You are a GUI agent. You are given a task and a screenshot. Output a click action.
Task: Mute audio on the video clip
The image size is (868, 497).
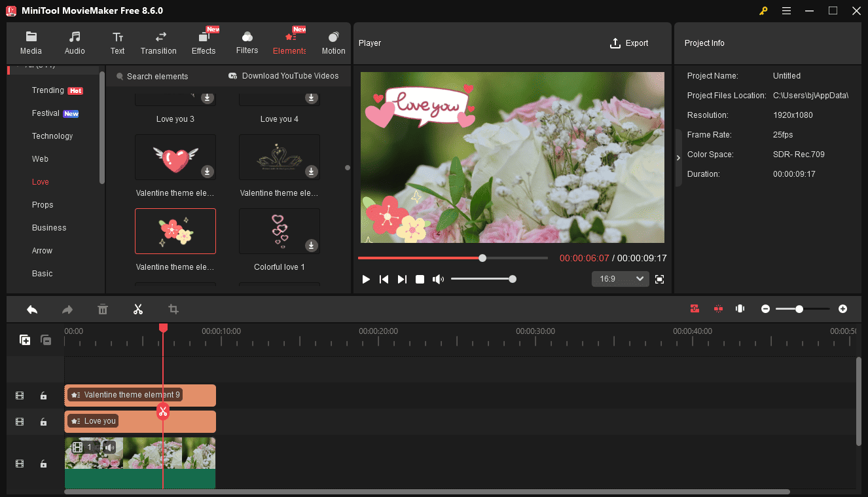pyautogui.click(x=109, y=447)
